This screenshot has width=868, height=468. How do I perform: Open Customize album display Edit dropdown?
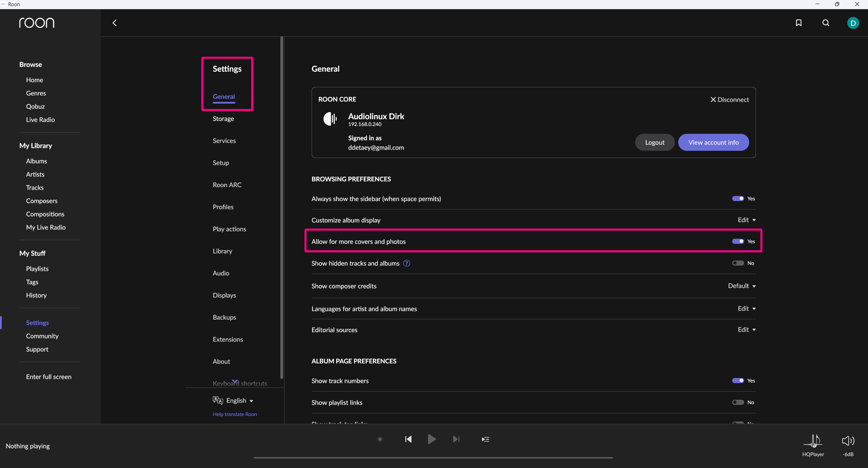[x=746, y=220]
